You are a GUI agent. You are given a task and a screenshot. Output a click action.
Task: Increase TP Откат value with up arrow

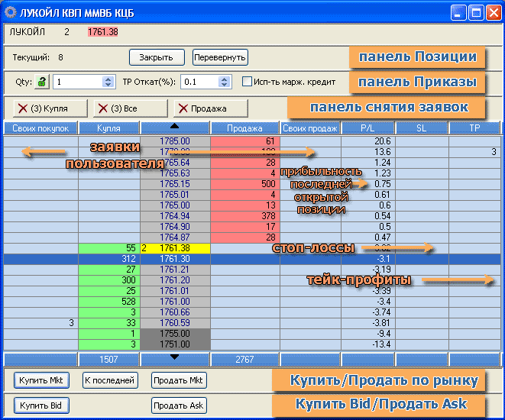(224, 79)
